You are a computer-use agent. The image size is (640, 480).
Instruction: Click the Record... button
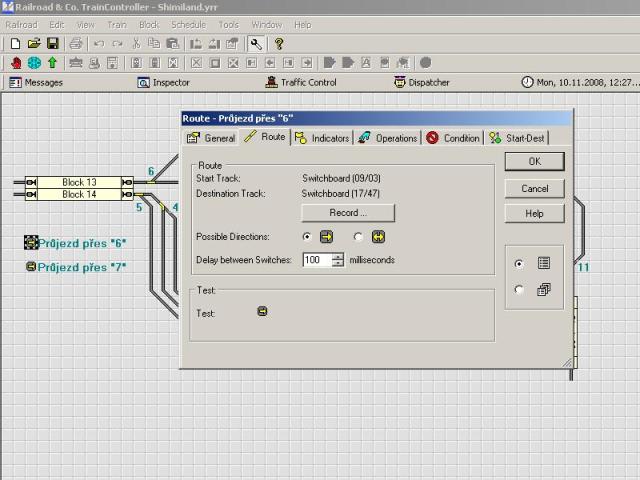348,213
